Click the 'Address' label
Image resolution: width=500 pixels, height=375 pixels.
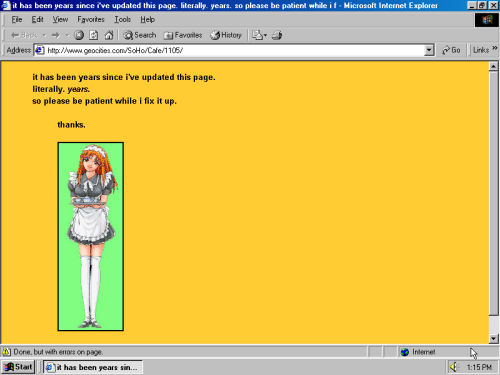tap(19, 50)
